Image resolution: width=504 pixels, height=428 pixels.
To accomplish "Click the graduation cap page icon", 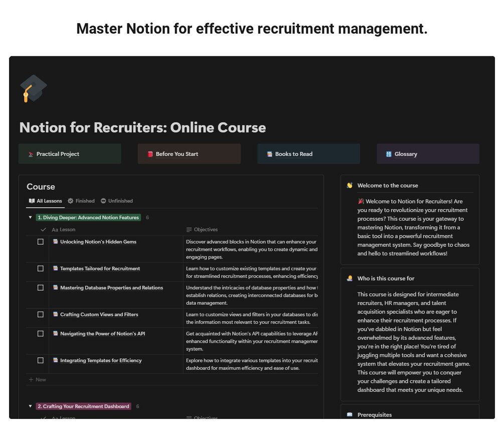I will (33, 88).
